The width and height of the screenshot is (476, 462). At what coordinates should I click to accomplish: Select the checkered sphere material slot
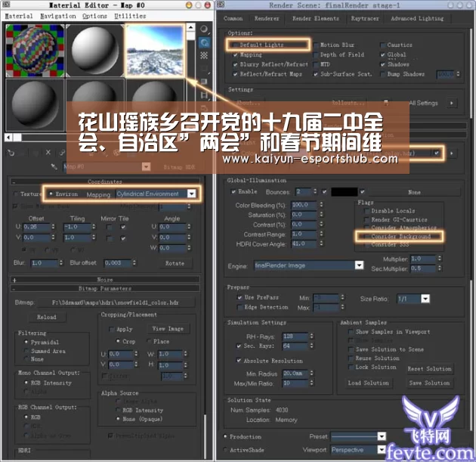pyautogui.click(x=35, y=50)
